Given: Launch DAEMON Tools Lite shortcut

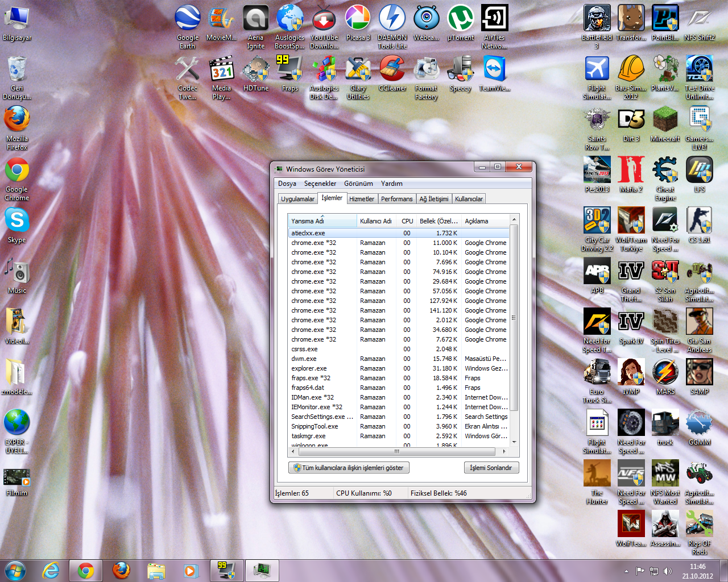Looking at the screenshot, I should pyautogui.click(x=392, y=27).
